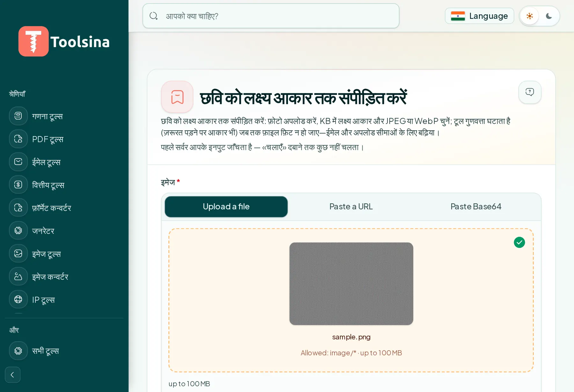Select the Upload a file tab

(226, 207)
